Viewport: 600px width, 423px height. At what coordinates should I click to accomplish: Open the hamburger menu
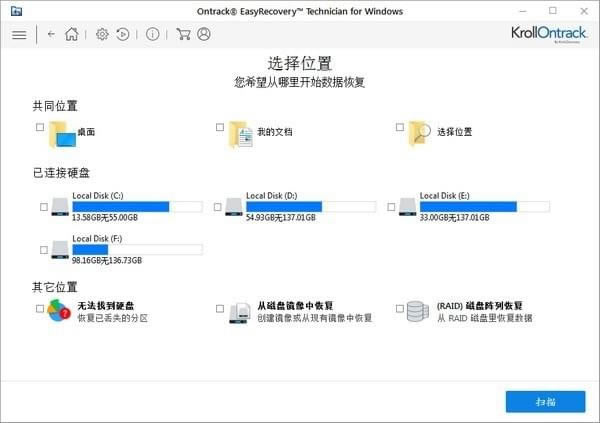pos(19,34)
